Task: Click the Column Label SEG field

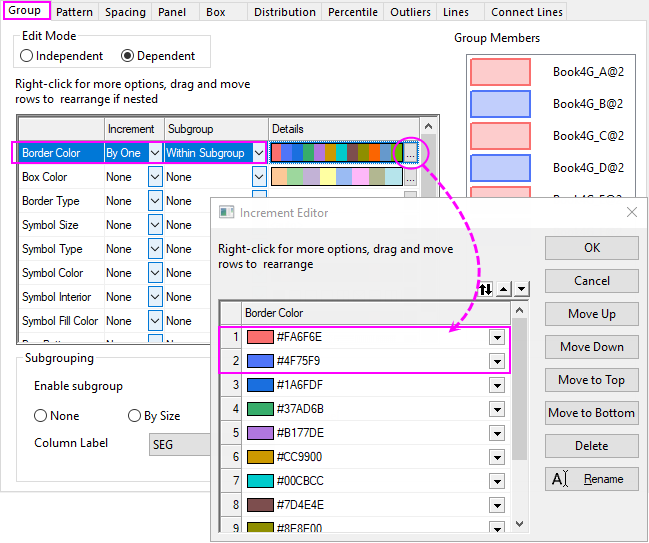Action: coord(180,444)
